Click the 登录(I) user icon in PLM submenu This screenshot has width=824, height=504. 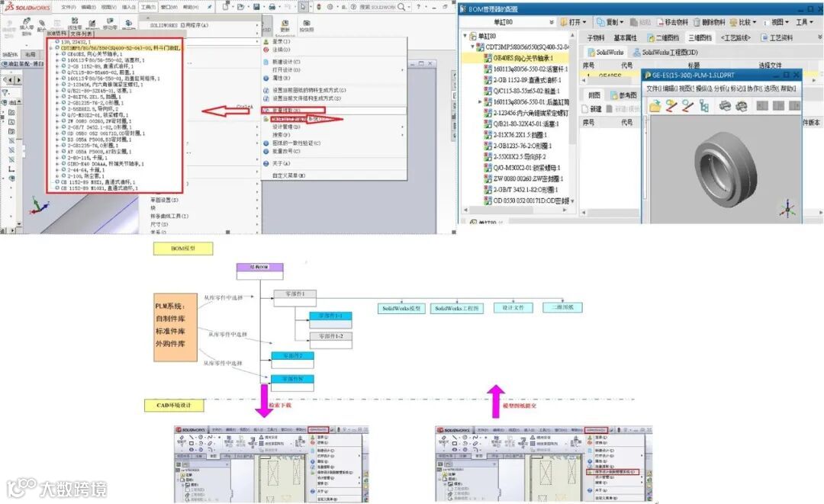click(x=266, y=41)
